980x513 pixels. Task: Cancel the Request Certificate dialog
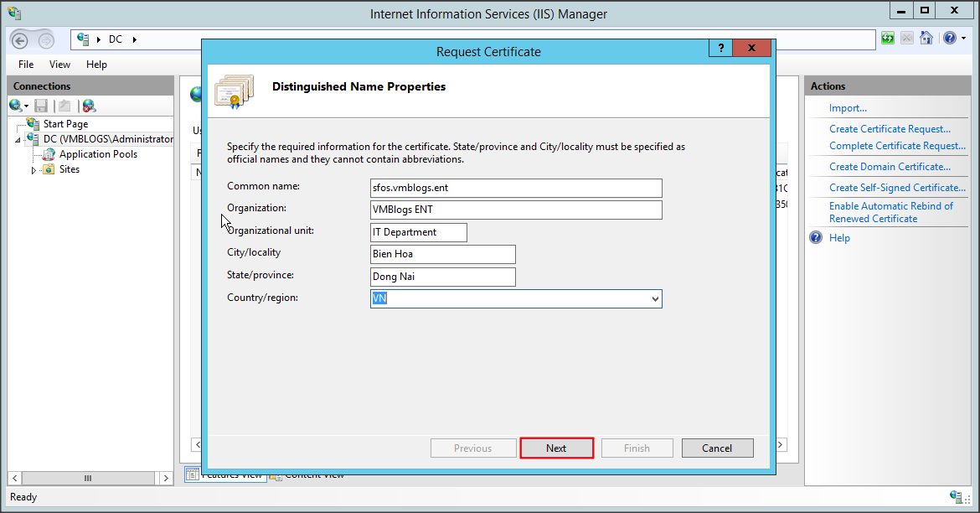[x=717, y=448]
